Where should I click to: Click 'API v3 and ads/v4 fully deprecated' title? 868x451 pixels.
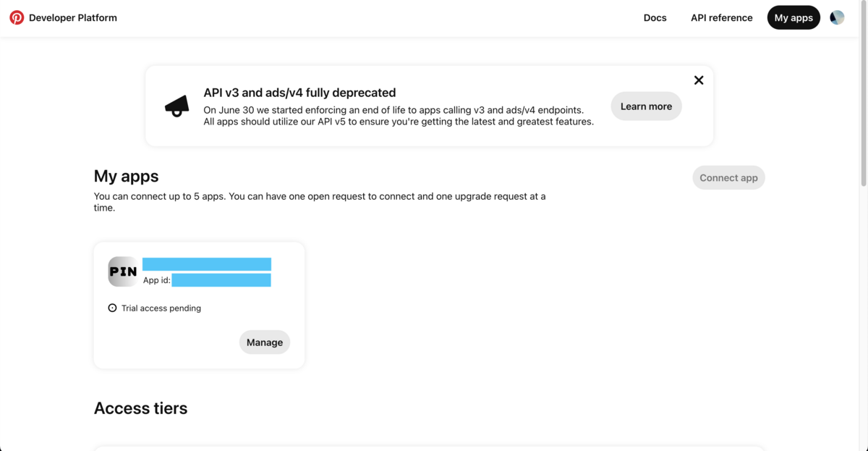pos(299,93)
